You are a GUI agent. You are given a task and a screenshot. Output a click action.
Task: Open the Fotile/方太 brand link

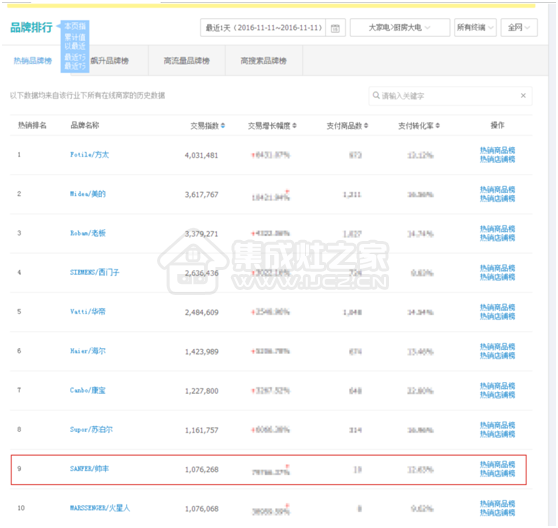(89, 155)
